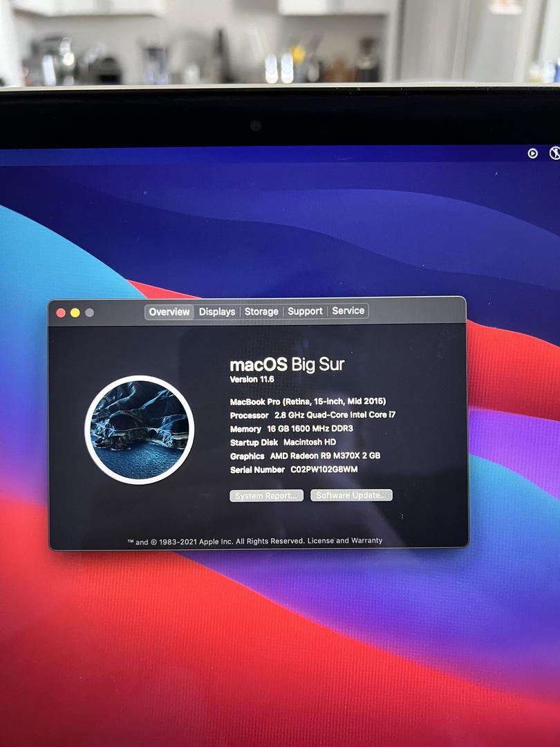Click the Version 11.6 text
The image size is (560, 747).
252,380
